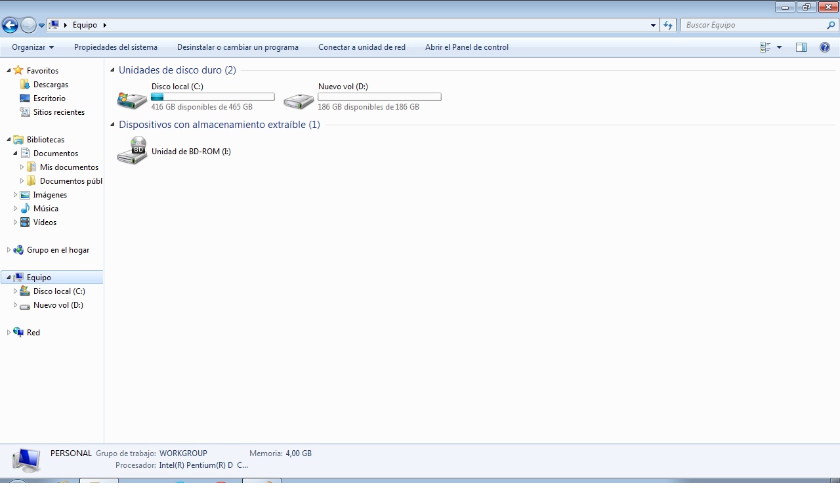The width and height of the screenshot is (840, 504).
Task: Toggle the preview pane button
Action: 801,47
